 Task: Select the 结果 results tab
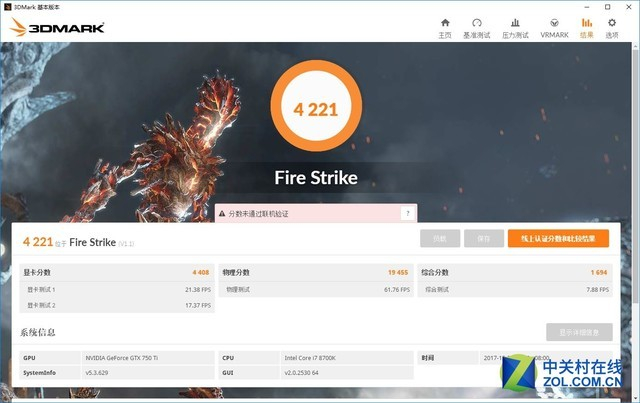[x=587, y=29]
